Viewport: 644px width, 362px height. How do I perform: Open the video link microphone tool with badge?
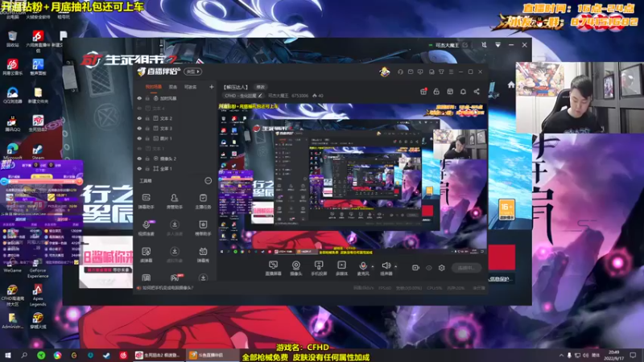[x=146, y=228]
